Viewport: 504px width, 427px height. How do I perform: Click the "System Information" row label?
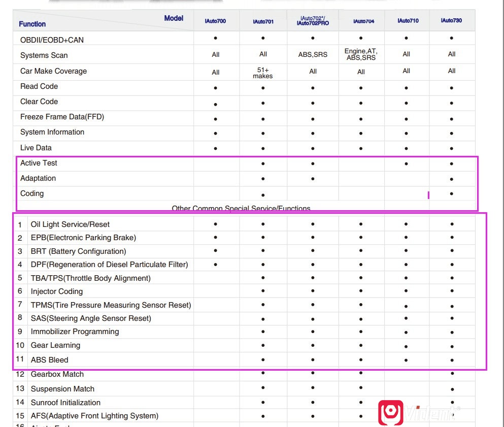[x=52, y=132]
